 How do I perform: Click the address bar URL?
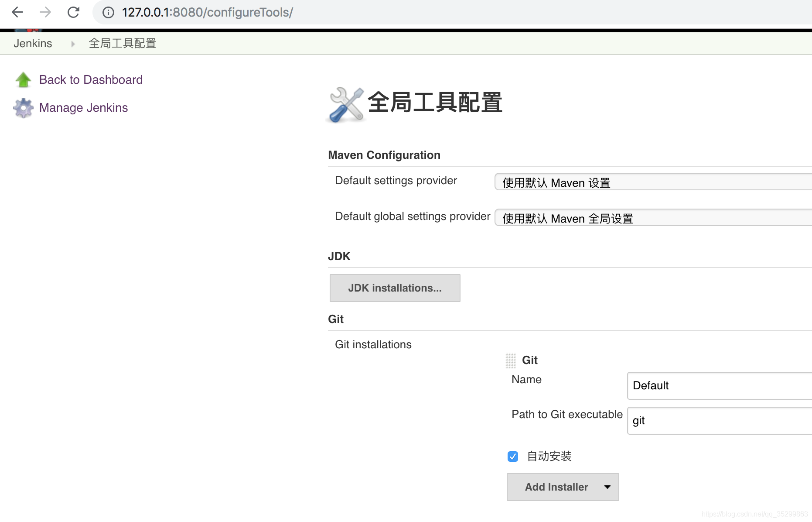tap(208, 12)
